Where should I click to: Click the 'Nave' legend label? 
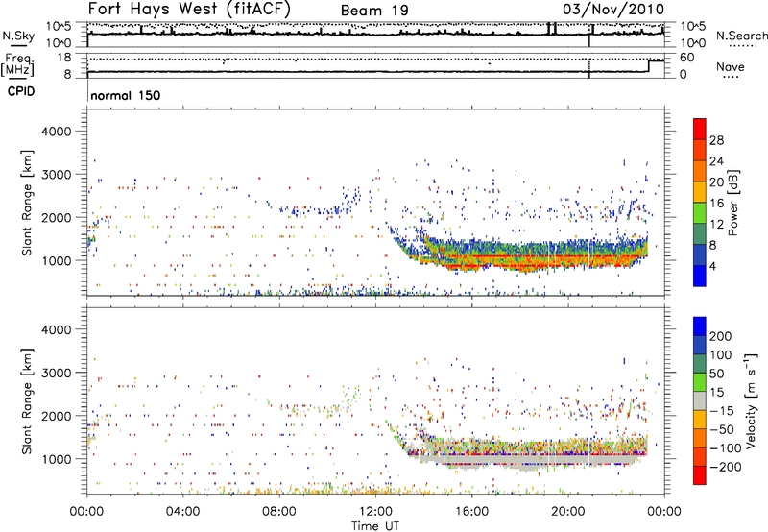click(731, 67)
